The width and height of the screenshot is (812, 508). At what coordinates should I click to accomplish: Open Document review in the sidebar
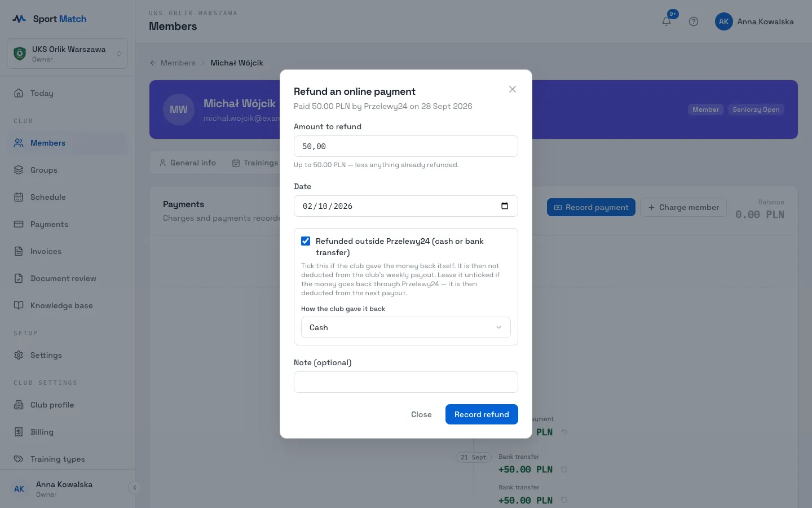click(68, 278)
